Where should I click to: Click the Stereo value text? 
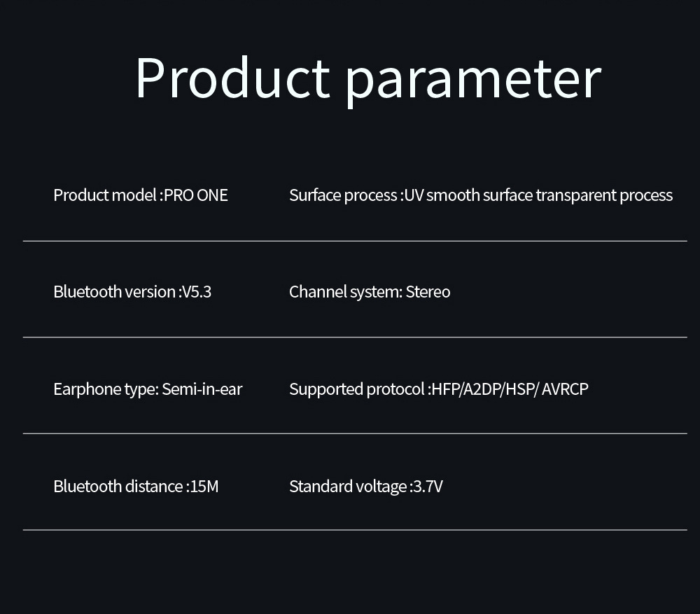coord(428,291)
